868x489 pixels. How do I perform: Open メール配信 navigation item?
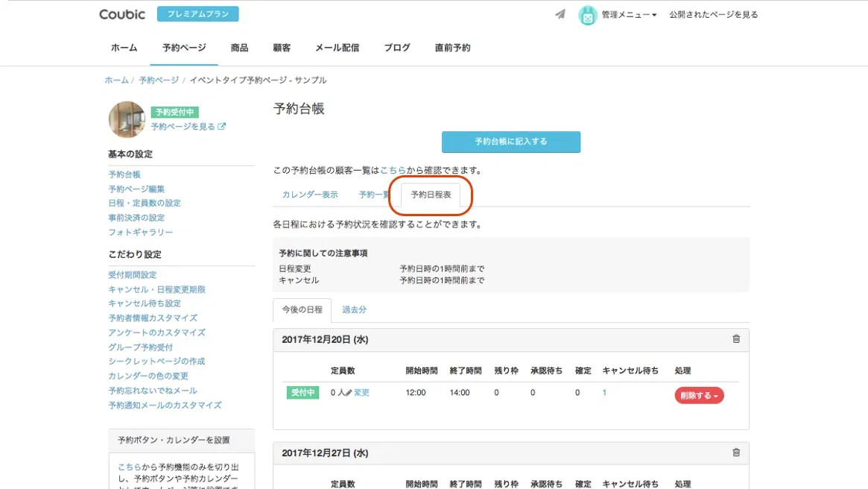click(337, 48)
